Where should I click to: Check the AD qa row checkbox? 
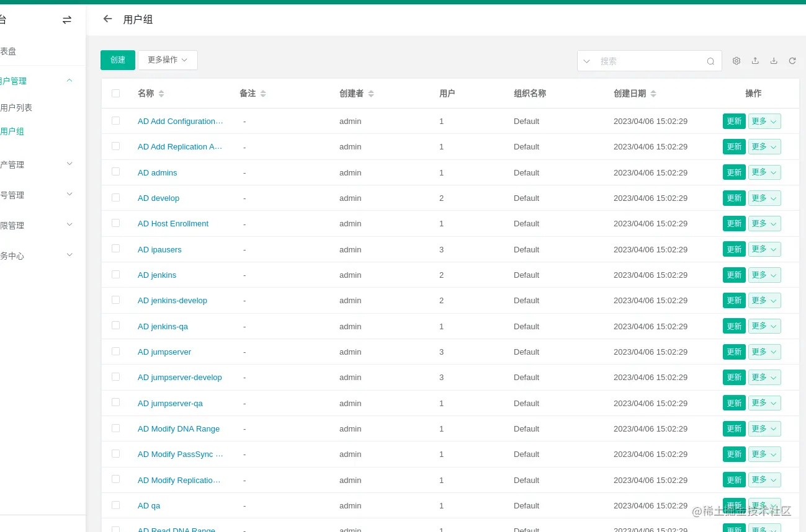click(x=115, y=505)
